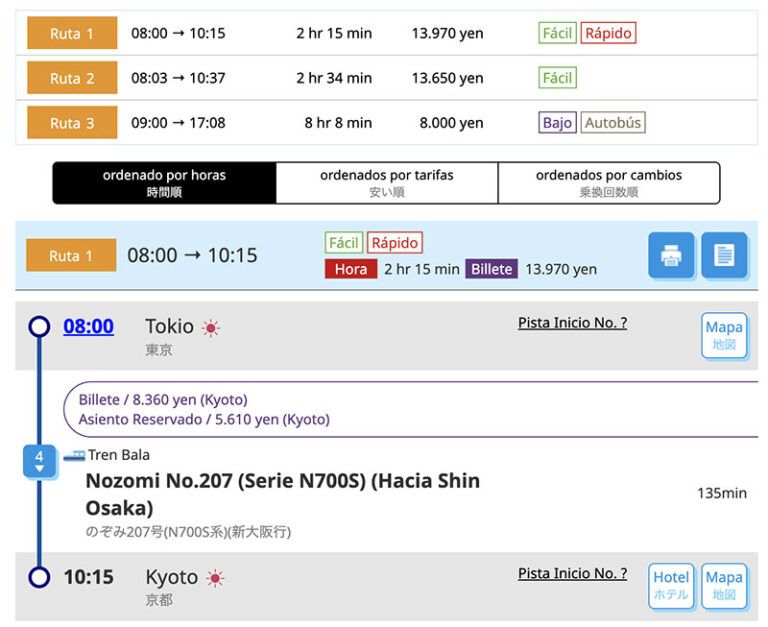Click the printer icon for Ruta 1
The width and height of the screenshot is (768, 627).
coord(671,255)
